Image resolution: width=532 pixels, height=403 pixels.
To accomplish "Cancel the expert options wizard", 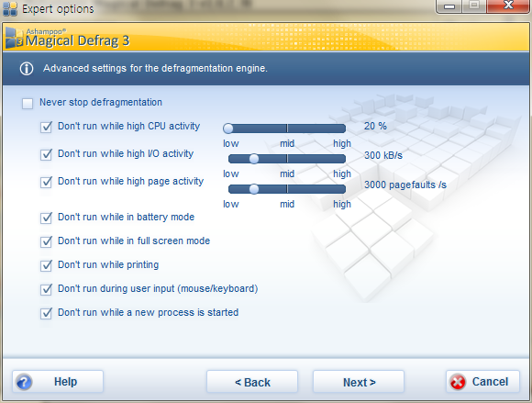I will 482,382.
